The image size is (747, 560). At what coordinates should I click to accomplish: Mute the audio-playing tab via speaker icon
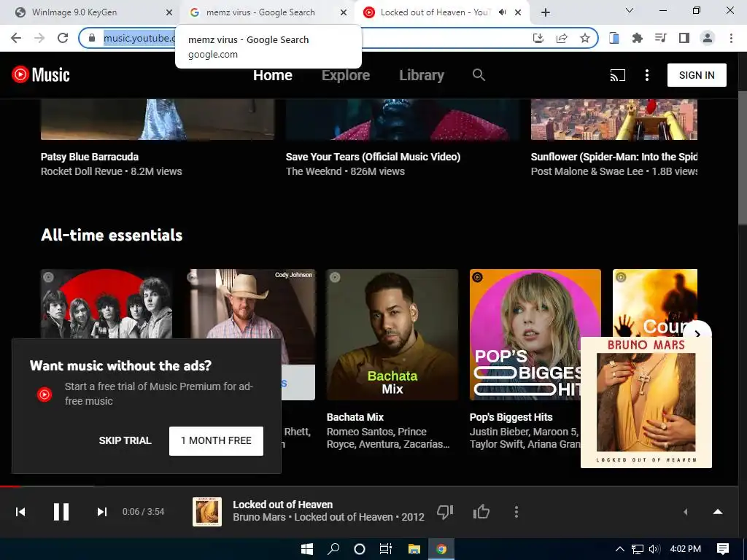[502, 12]
